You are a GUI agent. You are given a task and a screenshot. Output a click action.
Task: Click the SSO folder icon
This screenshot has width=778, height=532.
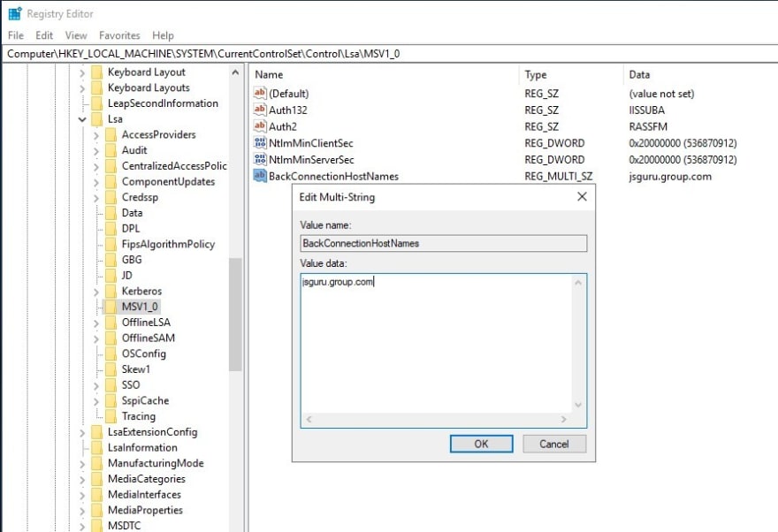(x=111, y=384)
